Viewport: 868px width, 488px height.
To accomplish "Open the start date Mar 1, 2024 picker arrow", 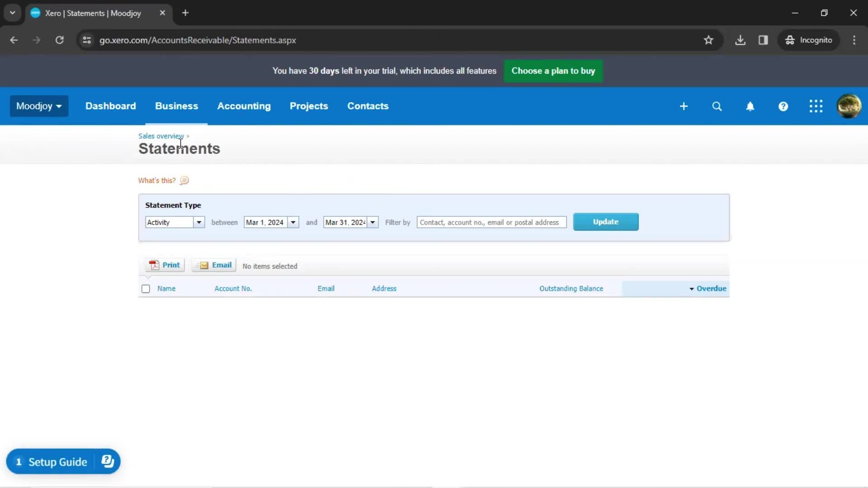I will [x=293, y=222].
